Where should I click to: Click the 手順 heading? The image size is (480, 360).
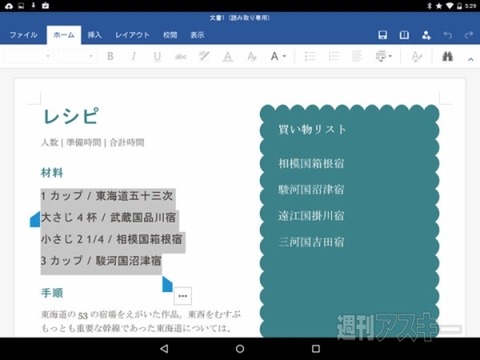coord(52,293)
